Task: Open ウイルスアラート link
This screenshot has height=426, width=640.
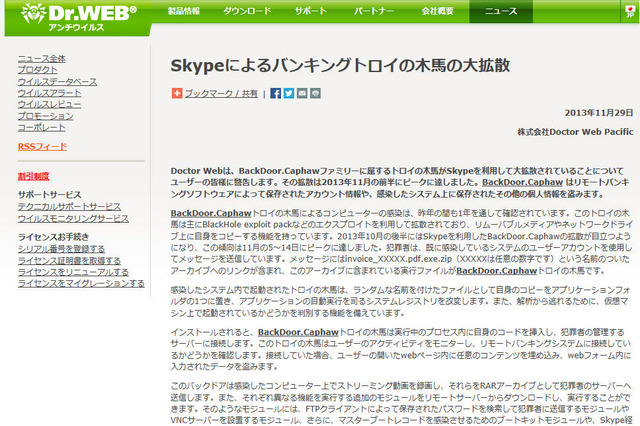Action: [x=49, y=93]
